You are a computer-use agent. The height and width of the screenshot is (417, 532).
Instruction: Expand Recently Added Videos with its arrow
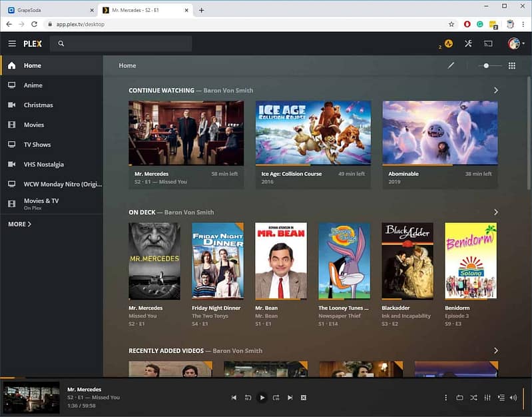coord(495,350)
